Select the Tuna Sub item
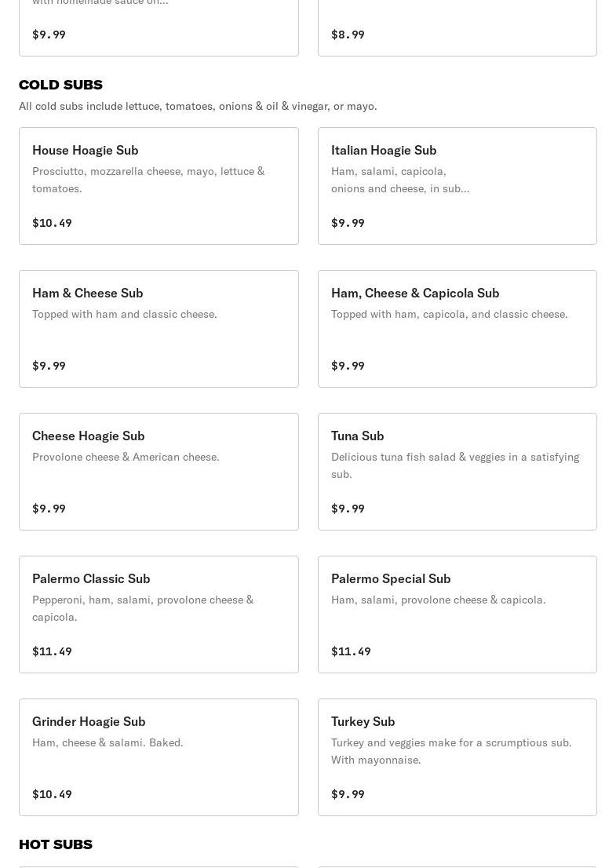The width and height of the screenshot is (616, 868). (x=457, y=472)
